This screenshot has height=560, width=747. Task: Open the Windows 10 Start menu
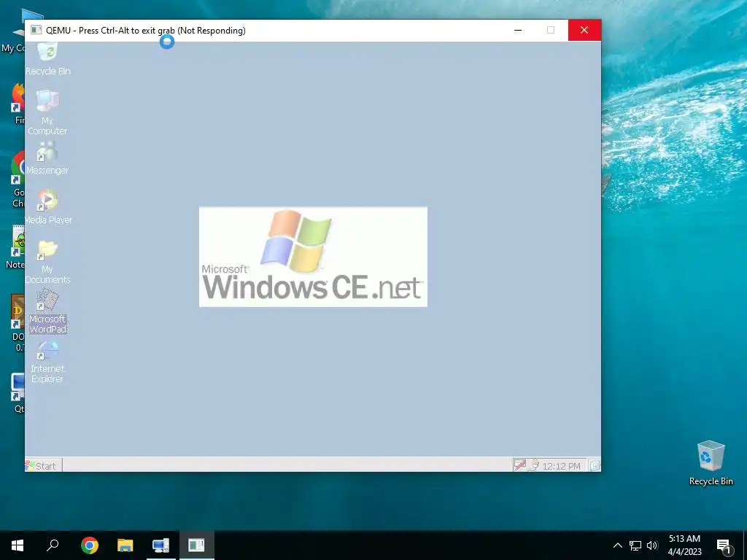tap(18, 545)
